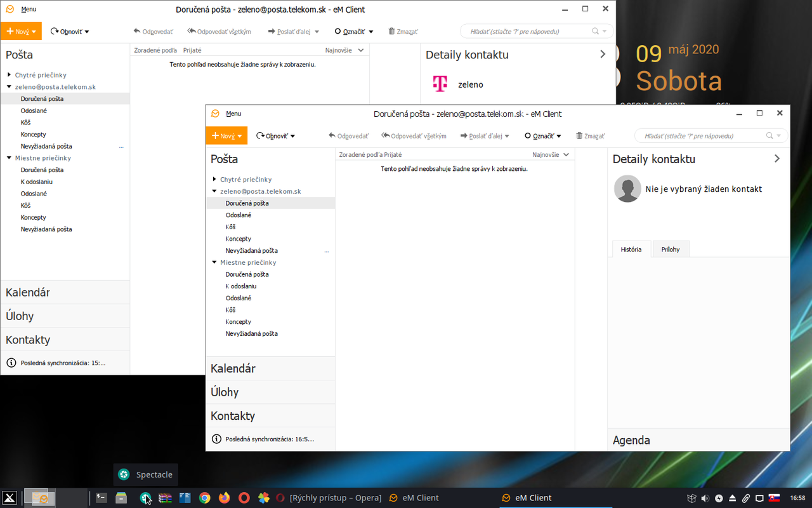Click the Obnoviť refresh icon in front window
The height and width of the screenshot is (508, 812).
click(260, 136)
